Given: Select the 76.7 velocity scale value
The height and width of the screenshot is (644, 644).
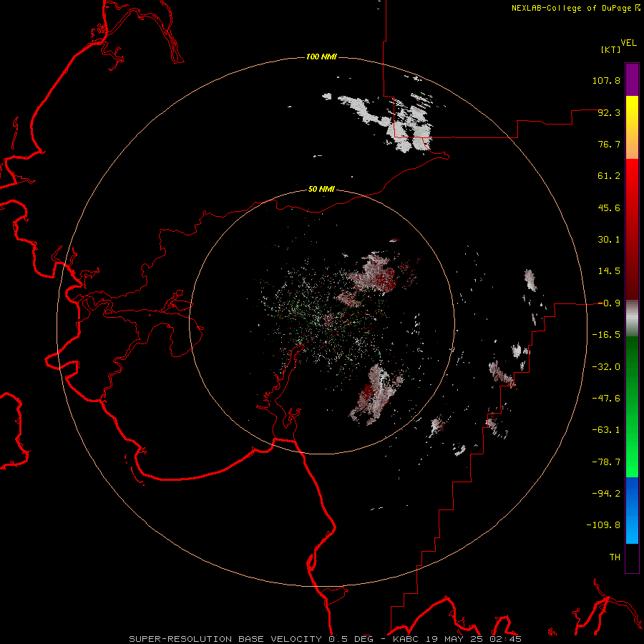Looking at the screenshot, I should point(609,144).
